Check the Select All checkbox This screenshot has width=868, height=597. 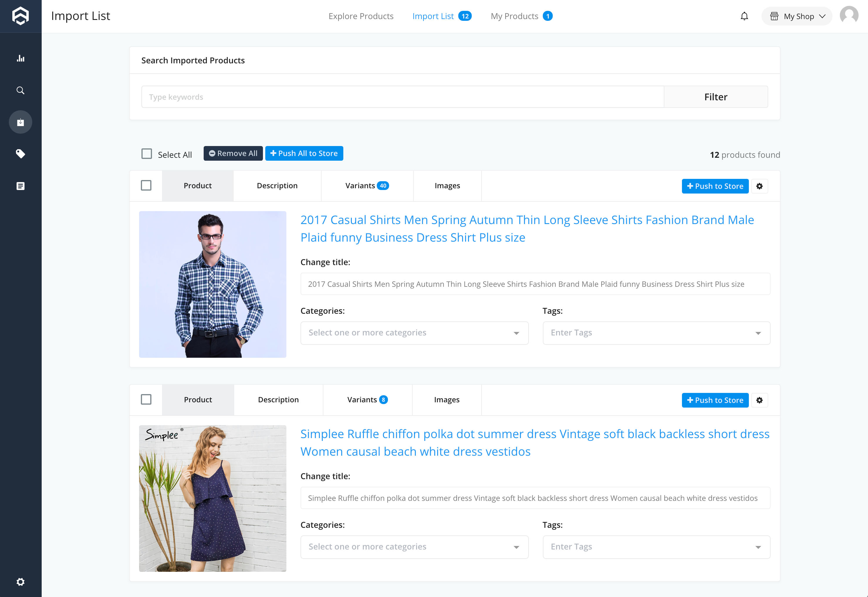coord(147,154)
